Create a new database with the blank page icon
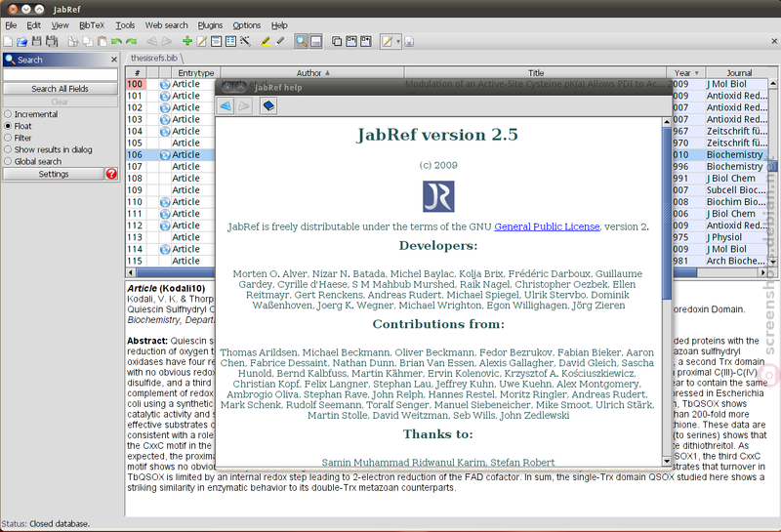 pyautogui.click(x=8, y=41)
